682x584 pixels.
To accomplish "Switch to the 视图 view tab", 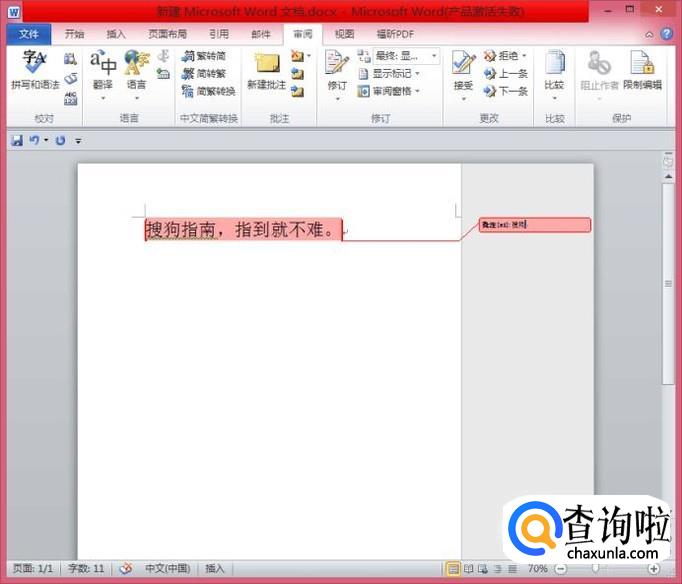I will pos(344,34).
